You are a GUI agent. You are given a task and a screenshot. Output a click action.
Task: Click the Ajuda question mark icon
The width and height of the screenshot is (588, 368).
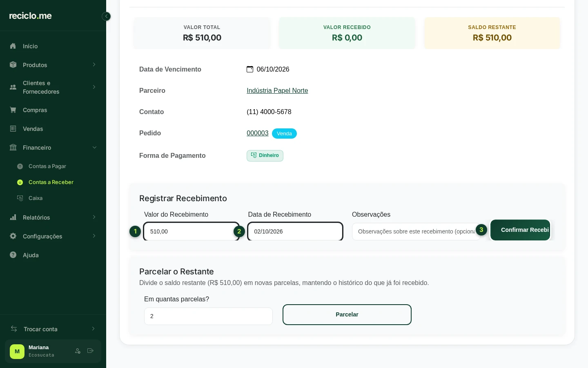click(x=13, y=255)
